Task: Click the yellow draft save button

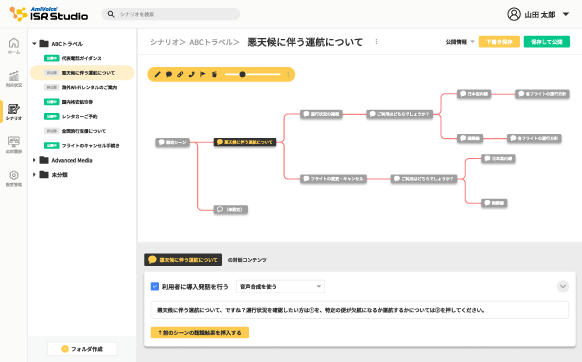Action: tap(499, 42)
